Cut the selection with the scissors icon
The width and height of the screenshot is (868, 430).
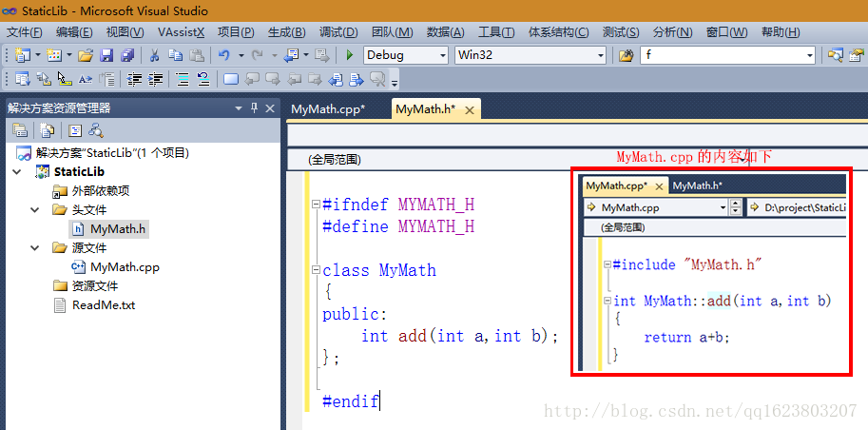point(154,55)
